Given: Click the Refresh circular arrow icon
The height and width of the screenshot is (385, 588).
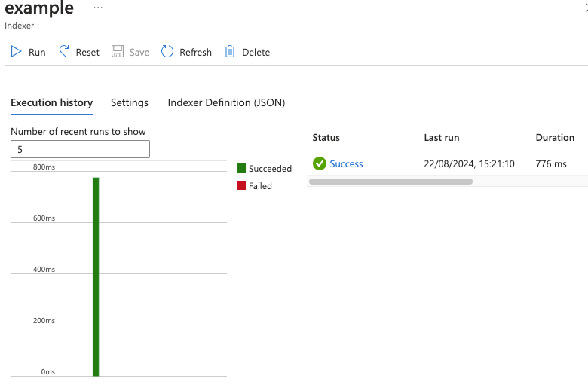Looking at the screenshot, I should [x=167, y=51].
